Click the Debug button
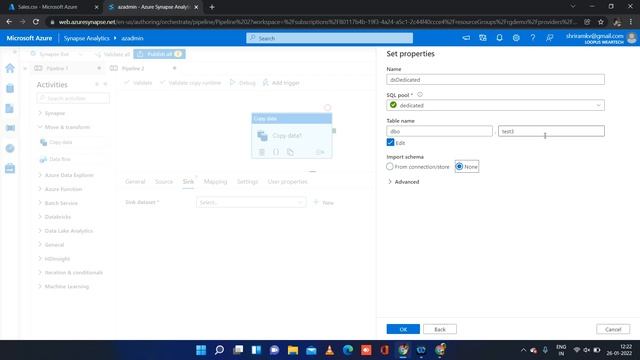Screen dimensions: 640x360 coord(243,83)
